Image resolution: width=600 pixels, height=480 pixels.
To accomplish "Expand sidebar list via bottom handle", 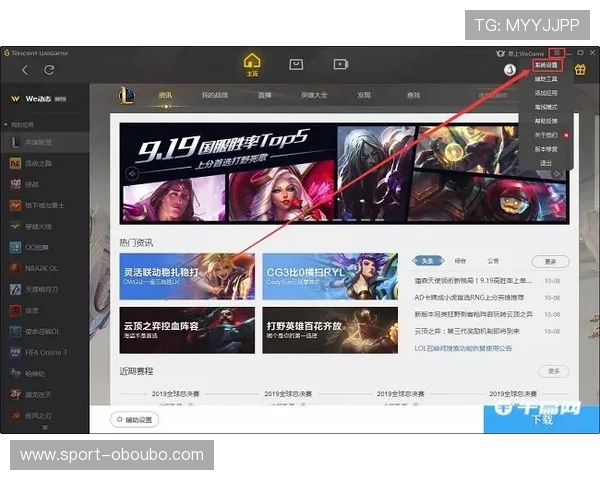I will coord(45,428).
